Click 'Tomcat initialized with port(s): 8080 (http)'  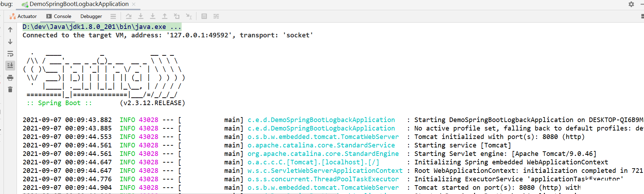499,137
